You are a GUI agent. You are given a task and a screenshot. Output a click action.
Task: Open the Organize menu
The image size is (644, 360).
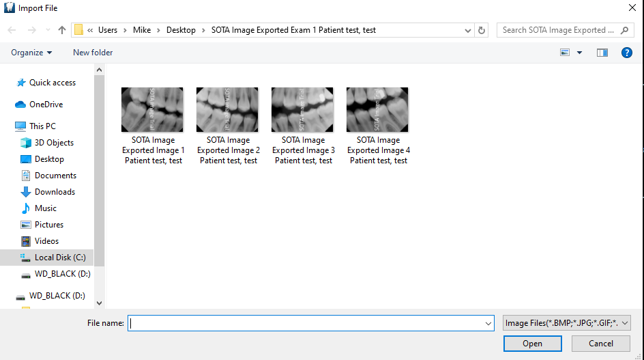point(31,53)
